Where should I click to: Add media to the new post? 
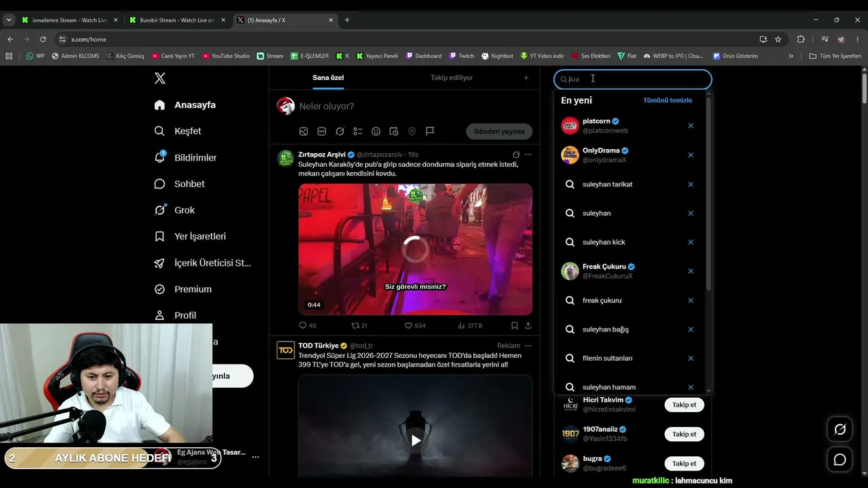(304, 131)
